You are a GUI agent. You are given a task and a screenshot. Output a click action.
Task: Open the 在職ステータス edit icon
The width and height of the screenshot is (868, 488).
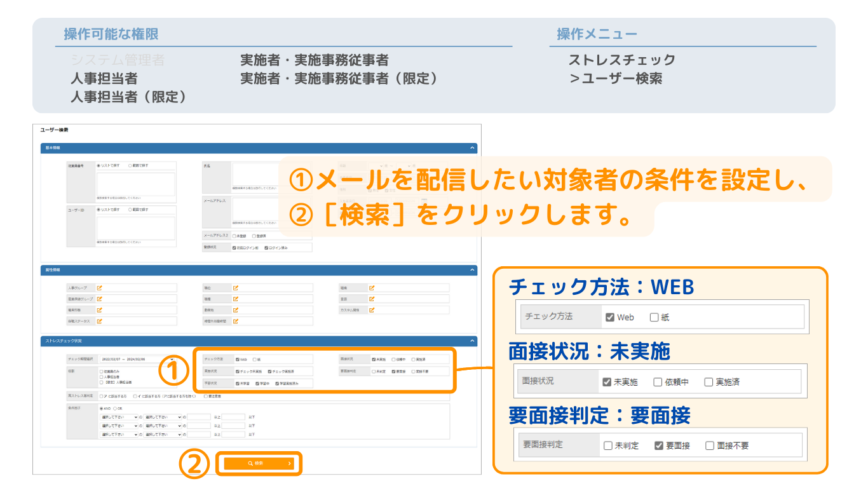point(99,322)
